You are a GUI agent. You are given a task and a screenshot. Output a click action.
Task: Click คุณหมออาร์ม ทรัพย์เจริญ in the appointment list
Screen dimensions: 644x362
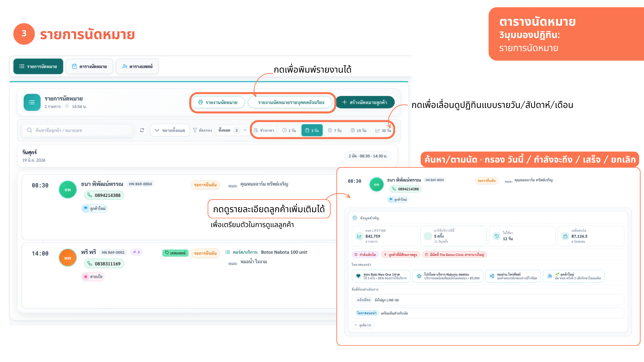coord(264,184)
